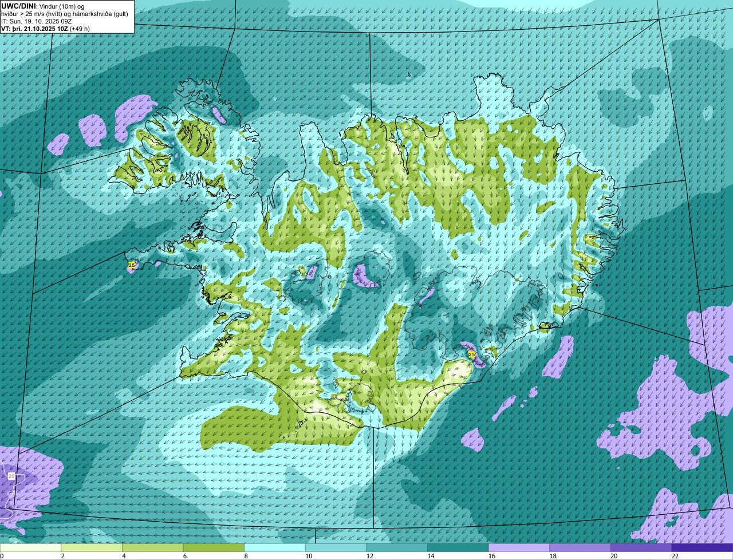Click the 12–14 m/s teal swatch
Screen dimensions: 733x560
(397, 547)
